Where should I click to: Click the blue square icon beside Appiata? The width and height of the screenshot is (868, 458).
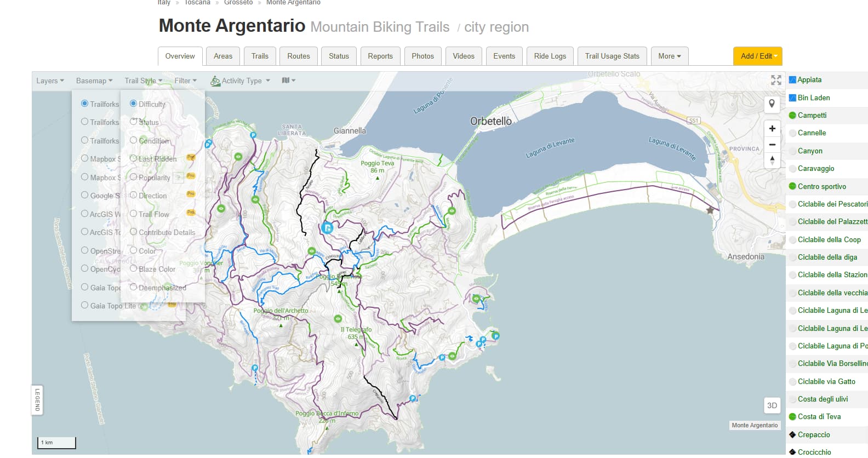click(x=792, y=80)
